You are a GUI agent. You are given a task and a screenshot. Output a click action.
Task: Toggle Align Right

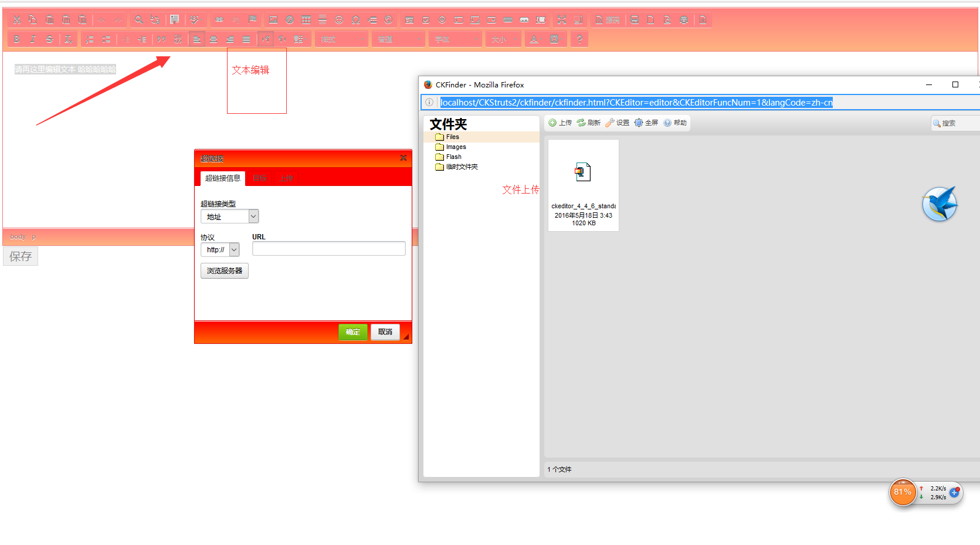(x=230, y=39)
